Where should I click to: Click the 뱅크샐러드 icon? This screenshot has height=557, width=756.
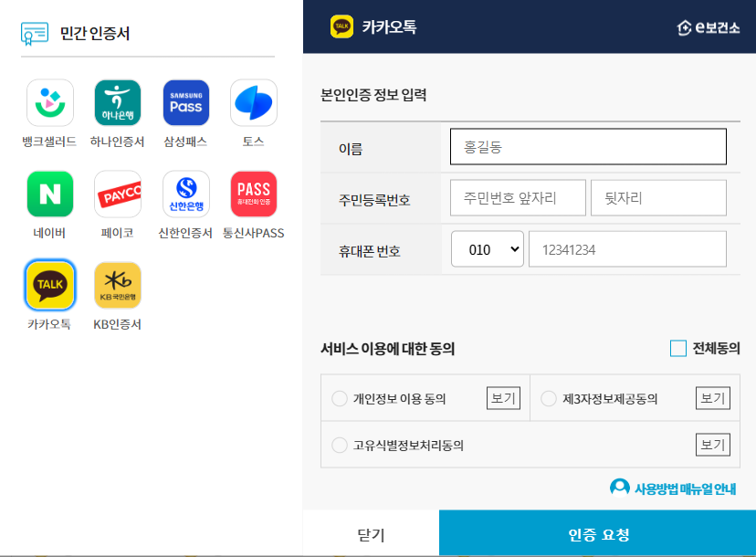pos(50,102)
